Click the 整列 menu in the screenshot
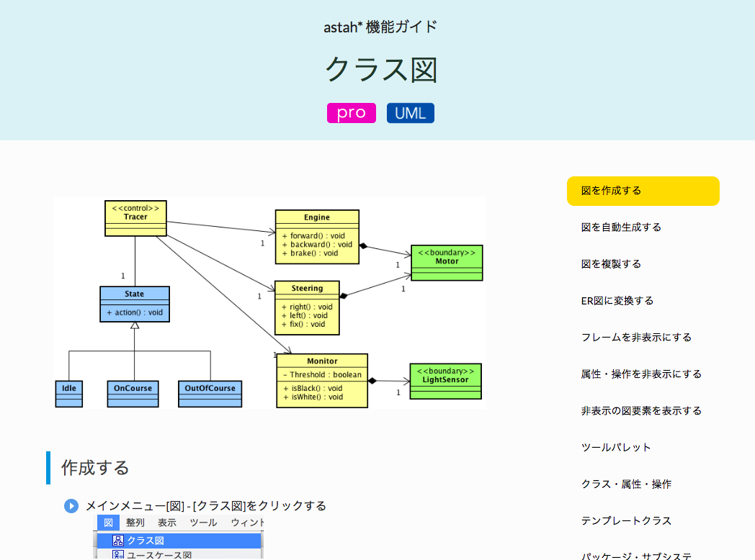Viewport: 755px width, 560px height. tap(135, 523)
